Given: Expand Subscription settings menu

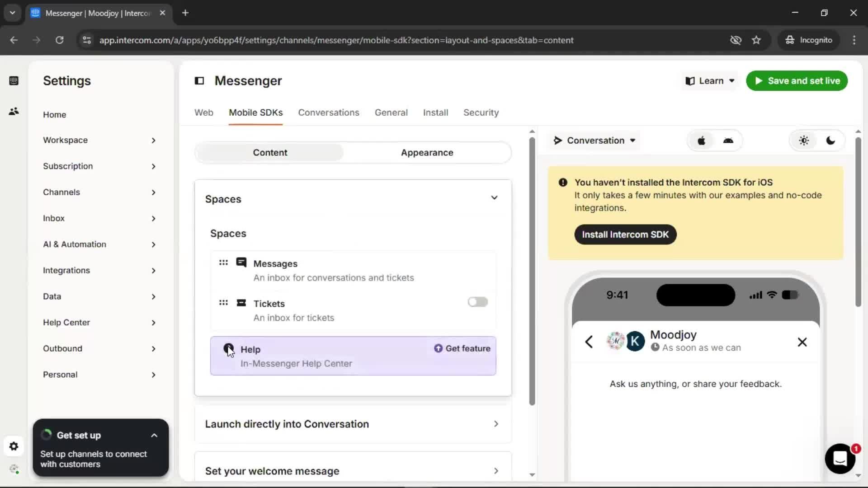Looking at the screenshot, I should coord(99,166).
